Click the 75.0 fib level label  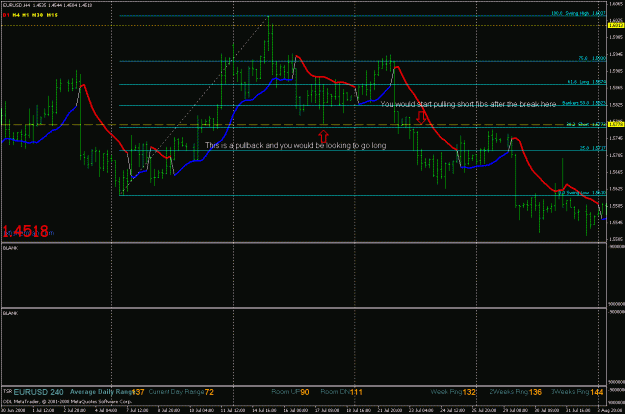point(592,58)
